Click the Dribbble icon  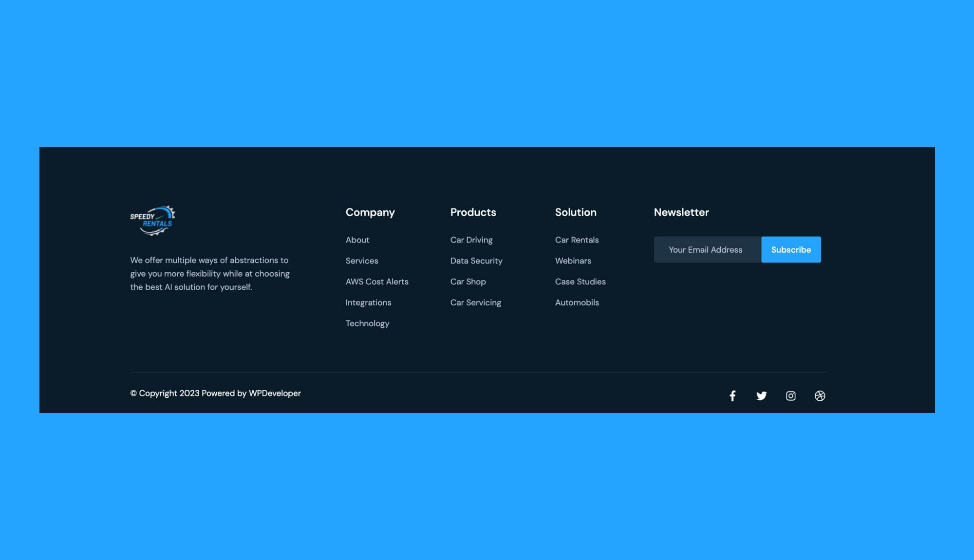point(820,396)
